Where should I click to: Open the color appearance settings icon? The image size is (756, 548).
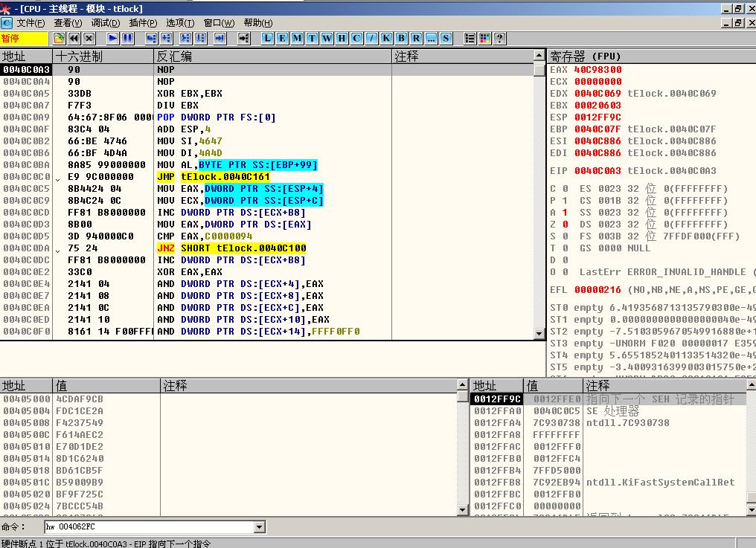484,38
